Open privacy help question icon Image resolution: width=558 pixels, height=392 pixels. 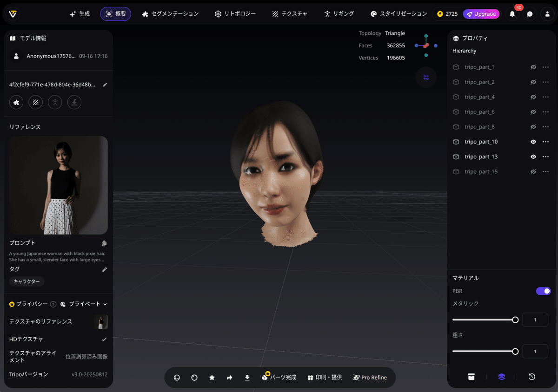tap(53, 304)
